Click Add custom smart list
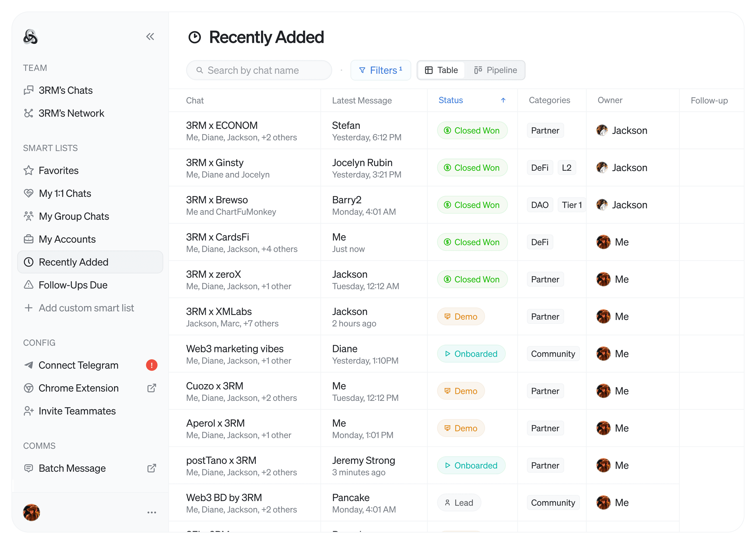 pos(86,308)
